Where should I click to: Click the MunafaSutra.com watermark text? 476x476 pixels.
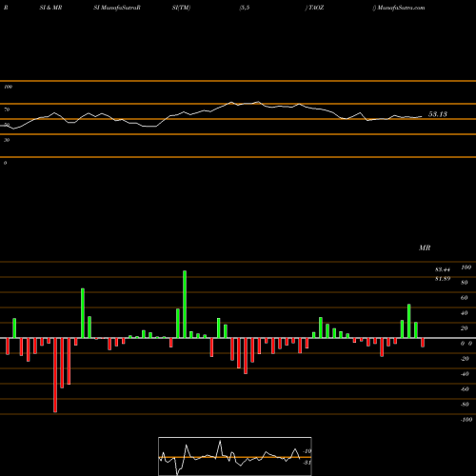pos(401,8)
